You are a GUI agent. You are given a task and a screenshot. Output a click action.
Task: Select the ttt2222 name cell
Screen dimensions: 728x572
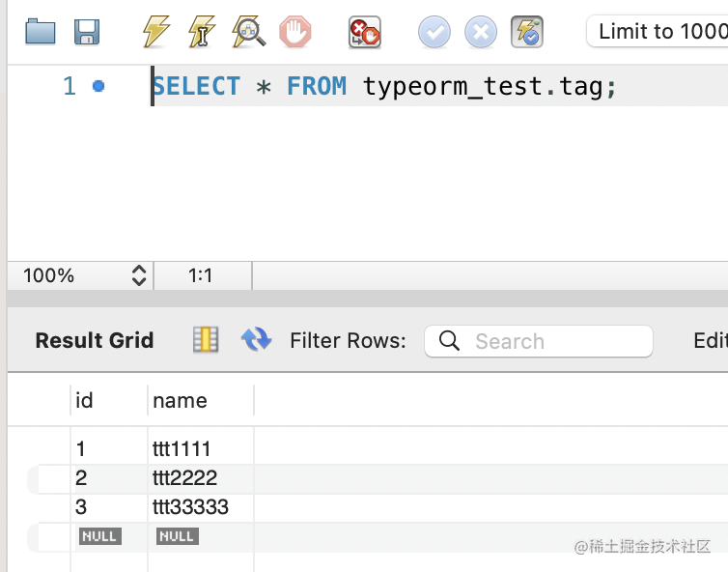pos(185,478)
